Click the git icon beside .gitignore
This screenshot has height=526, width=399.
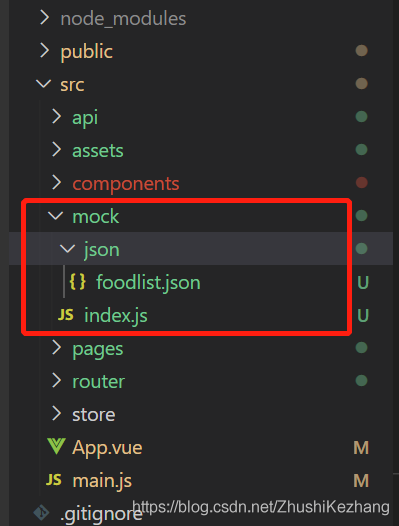click(x=41, y=513)
